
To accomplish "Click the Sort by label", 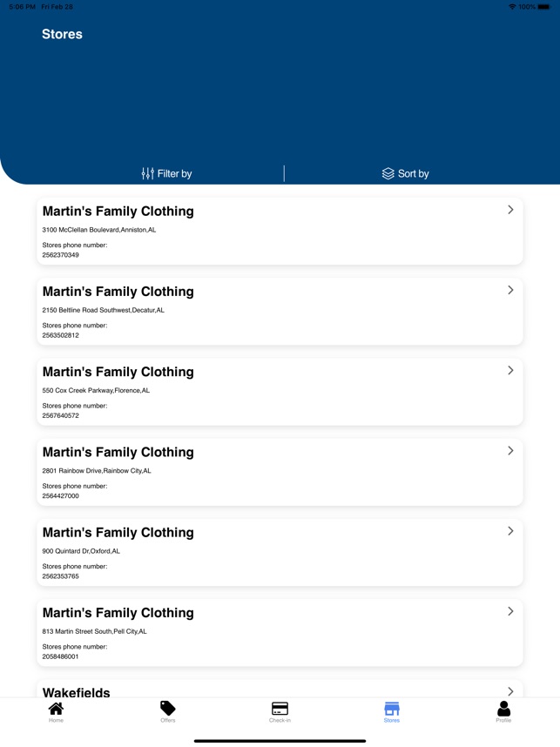I will point(413,174).
